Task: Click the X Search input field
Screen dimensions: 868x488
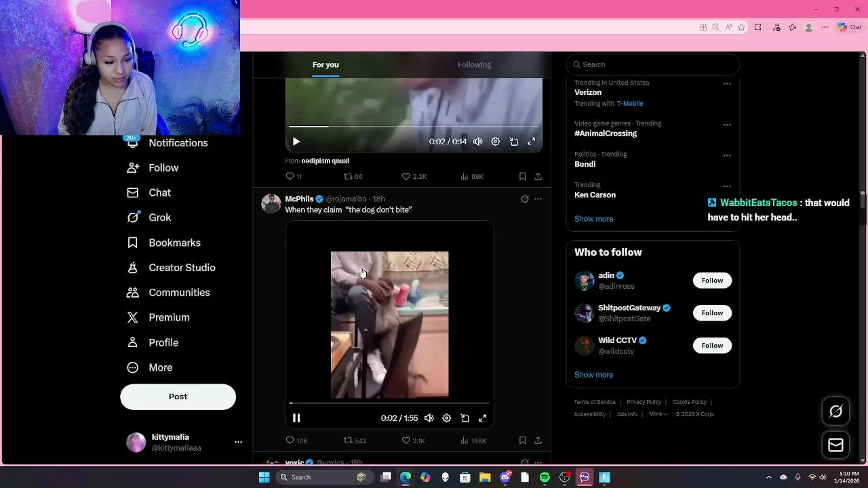Action: [x=652, y=64]
